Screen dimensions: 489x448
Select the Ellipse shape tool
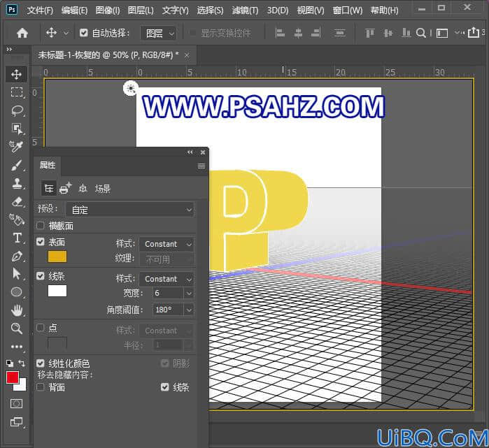point(17,292)
